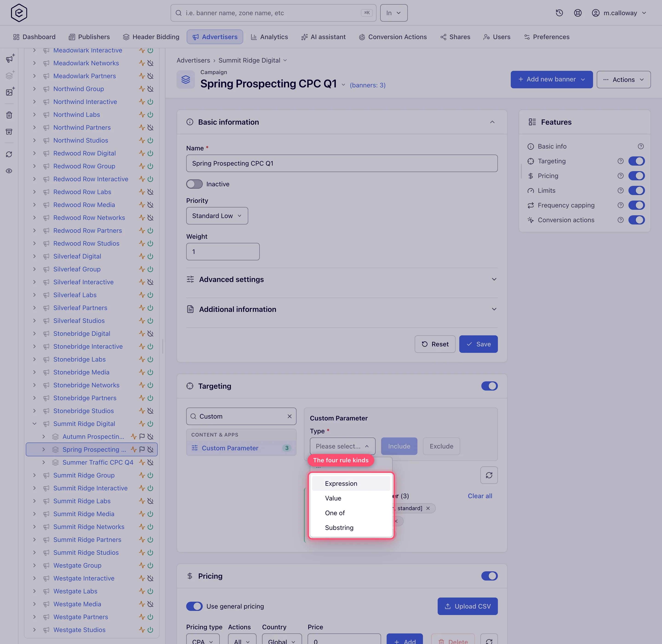Viewport: 662px width, 644px height.
Task: Click Upload CSV button
Action: tap(467, 607)
